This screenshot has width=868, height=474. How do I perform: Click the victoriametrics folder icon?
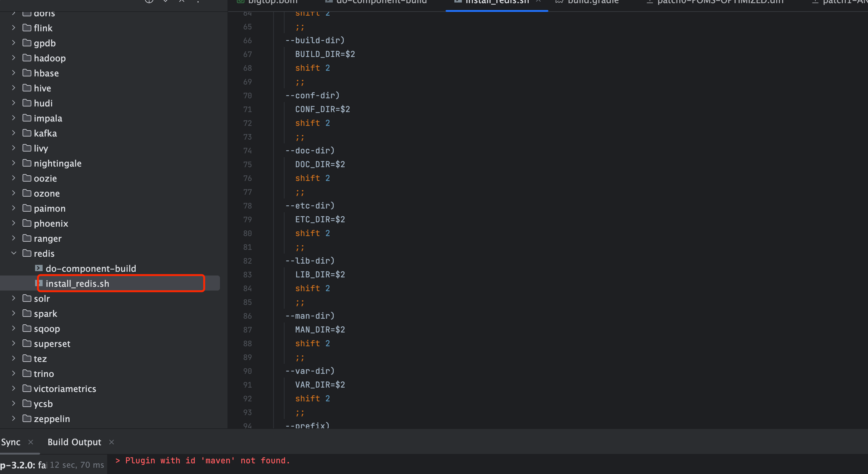click(27, 389)
